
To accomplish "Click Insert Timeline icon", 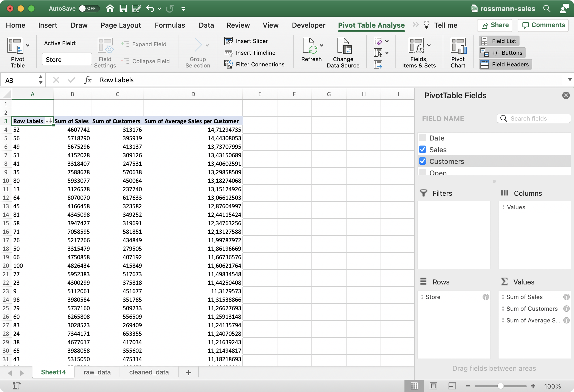I will tap(229, 53).
